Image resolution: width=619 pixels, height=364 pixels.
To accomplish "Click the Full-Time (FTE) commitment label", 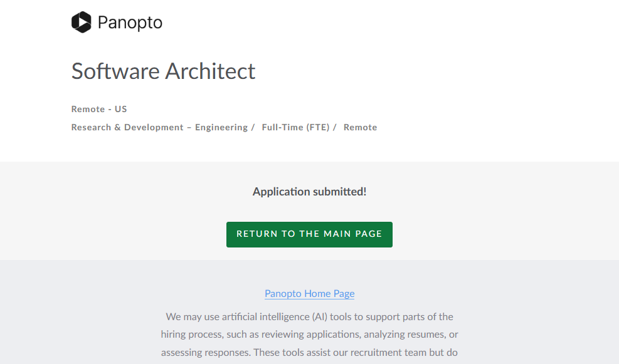I will tap(295, 127).
